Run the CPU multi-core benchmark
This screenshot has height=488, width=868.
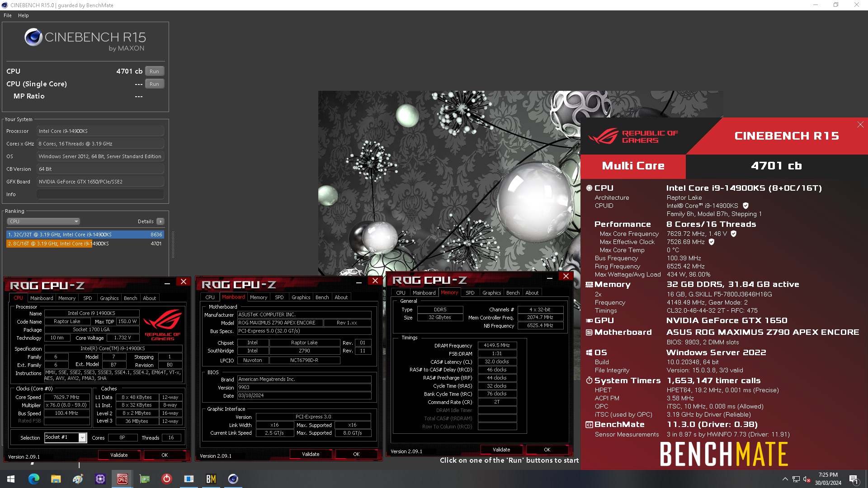click(154, 71)
